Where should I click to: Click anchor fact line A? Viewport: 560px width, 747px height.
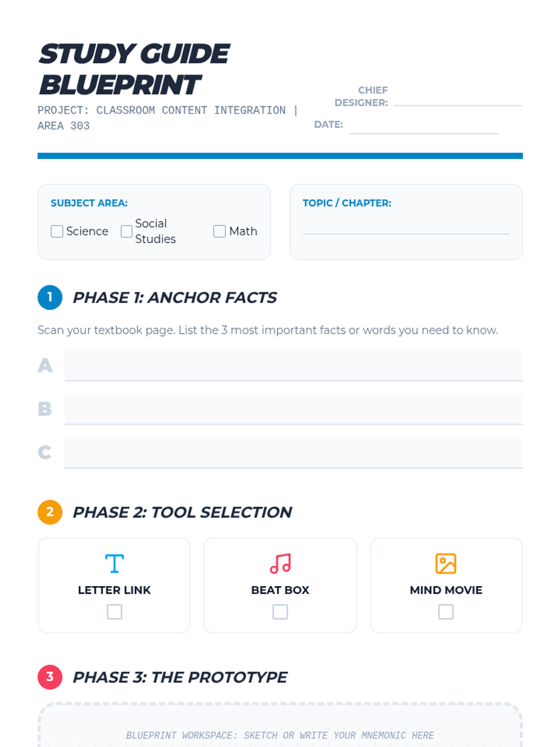tap(294, 366)
